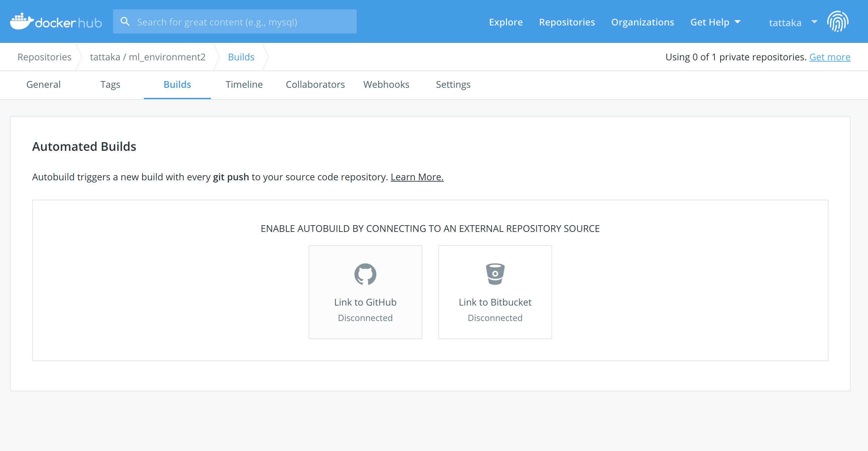Viewport: 868px width, 451px height.
Task: Switch to the Tags tab
Action: pyautogui.click(x=110, y=84)
